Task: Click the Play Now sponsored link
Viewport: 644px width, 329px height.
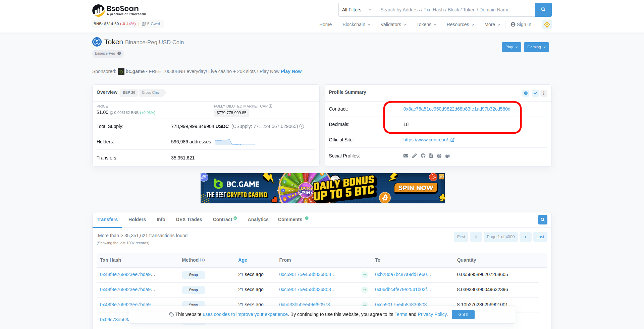Action: 291,71
